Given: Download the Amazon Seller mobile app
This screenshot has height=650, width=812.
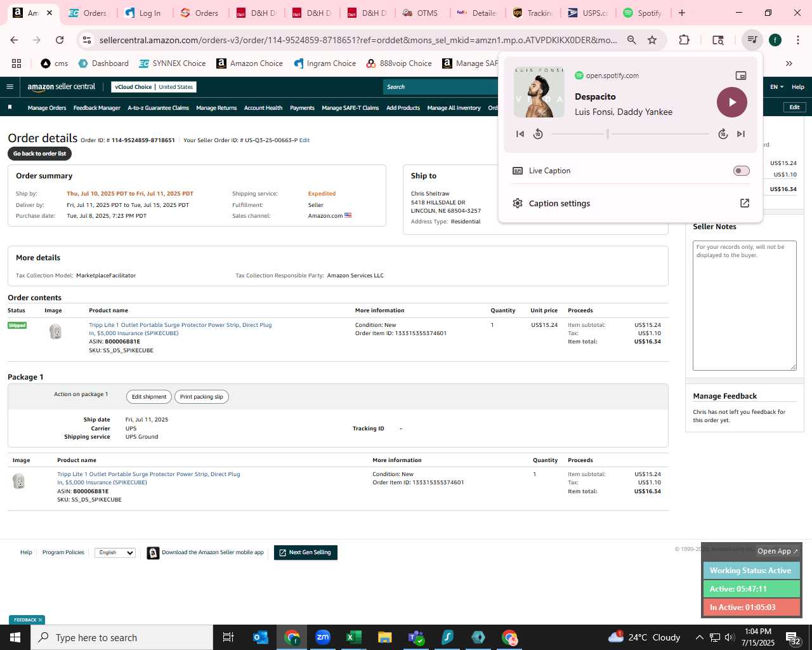Looking at the screenshot, I should click(206, 553).
